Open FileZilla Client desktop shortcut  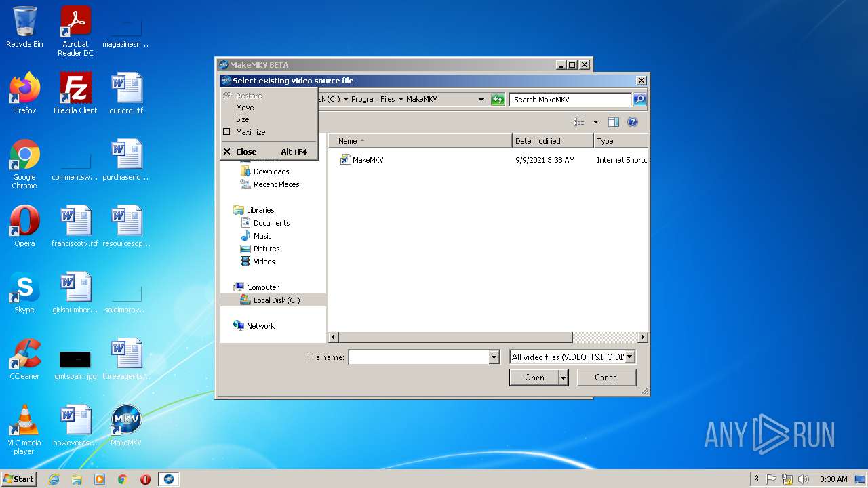(x=75, y=93)
